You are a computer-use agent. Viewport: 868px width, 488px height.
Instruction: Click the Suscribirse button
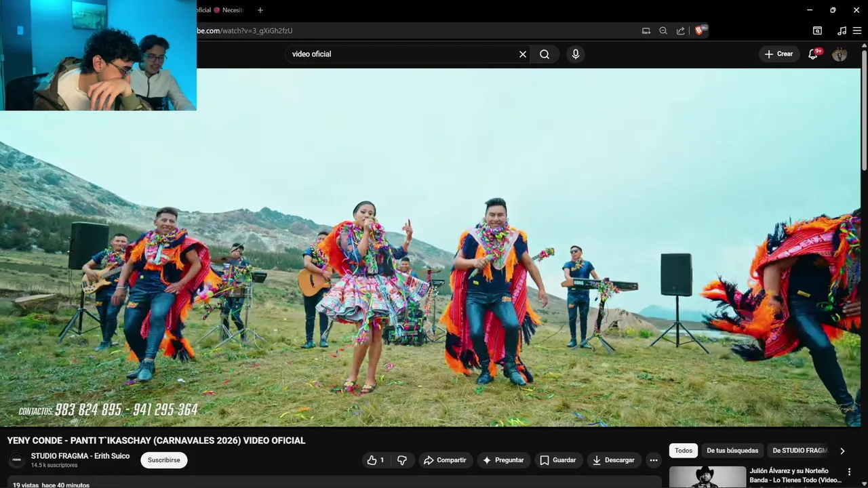click(x=164, y=460)
